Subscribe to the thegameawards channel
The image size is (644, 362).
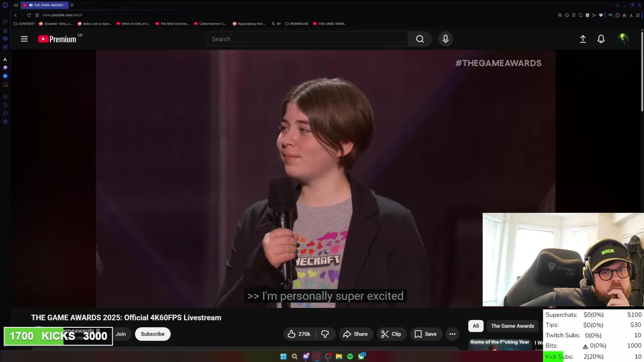pyautogui.click(x=152, y=334)
